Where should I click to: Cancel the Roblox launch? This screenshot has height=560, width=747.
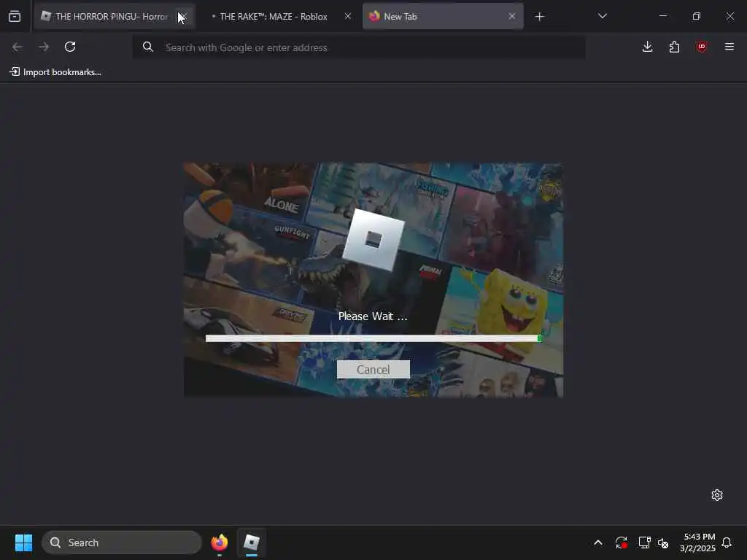coord(373,370)
